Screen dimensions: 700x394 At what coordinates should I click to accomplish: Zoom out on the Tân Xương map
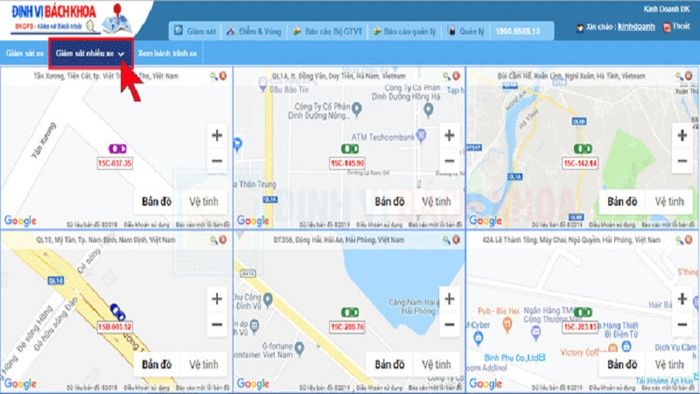(217, 161)
